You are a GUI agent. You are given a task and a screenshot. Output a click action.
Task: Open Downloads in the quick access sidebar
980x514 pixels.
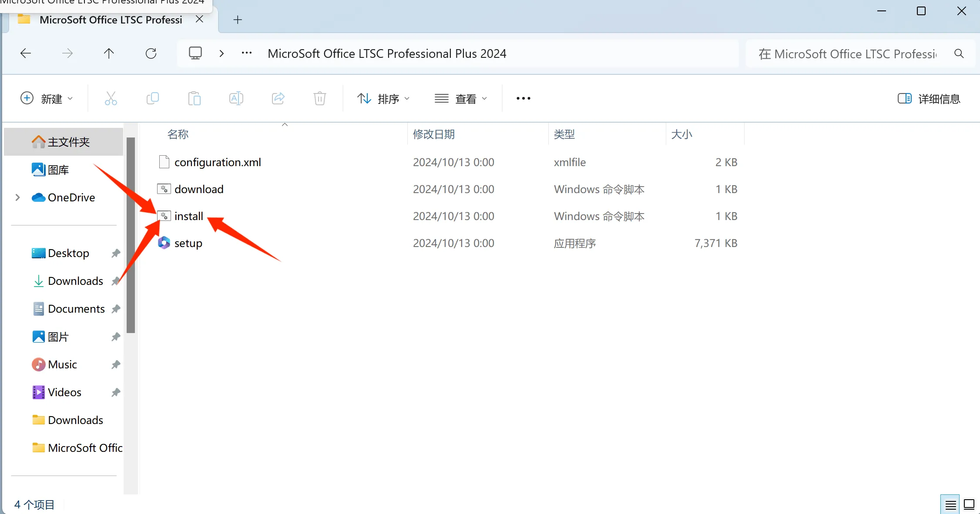pos(75,281)
